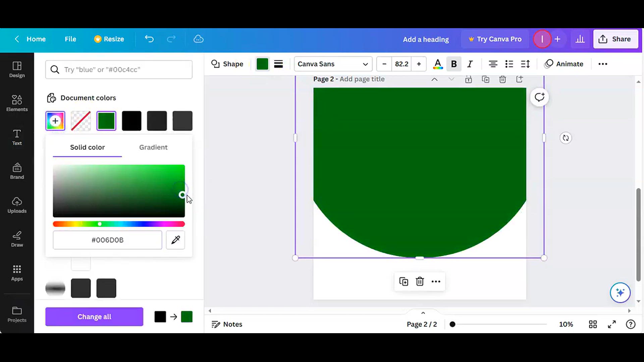
Task: Click the comment bubble on canvas
Action: (x=539, y=97)
